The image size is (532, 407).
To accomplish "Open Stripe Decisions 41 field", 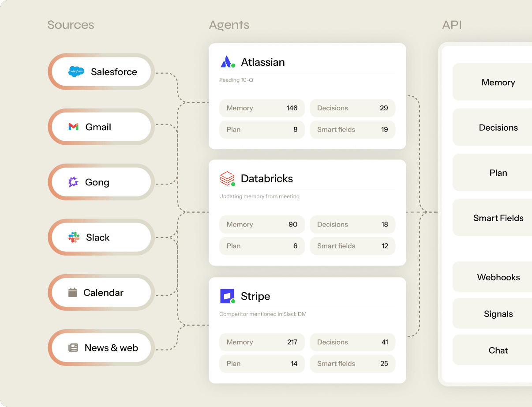I will click(x=352, y=342).
